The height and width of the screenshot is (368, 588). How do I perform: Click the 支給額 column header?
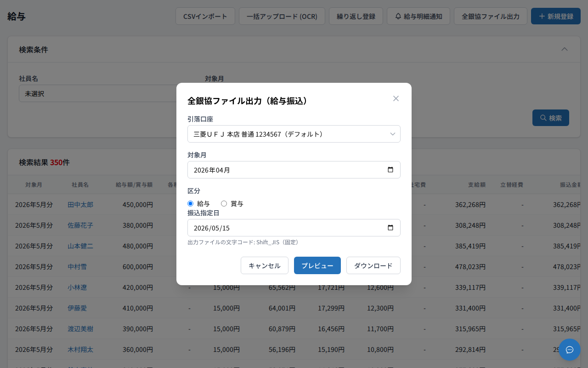477,184
